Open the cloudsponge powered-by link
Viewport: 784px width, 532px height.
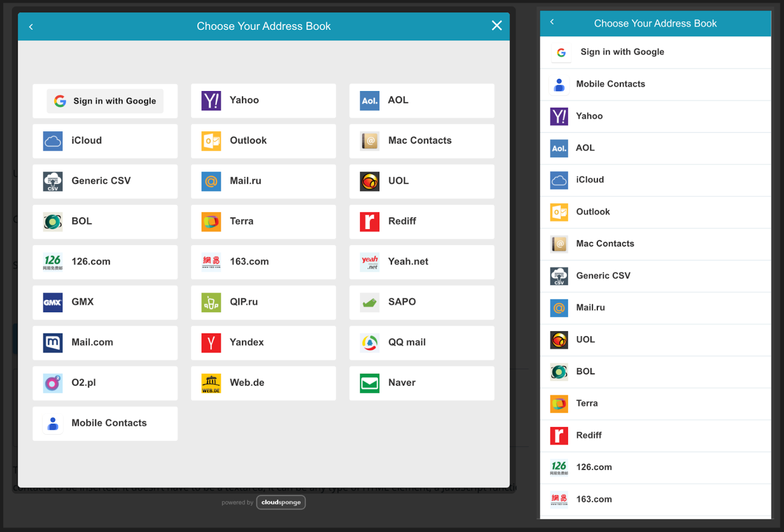tap(281, 502)
